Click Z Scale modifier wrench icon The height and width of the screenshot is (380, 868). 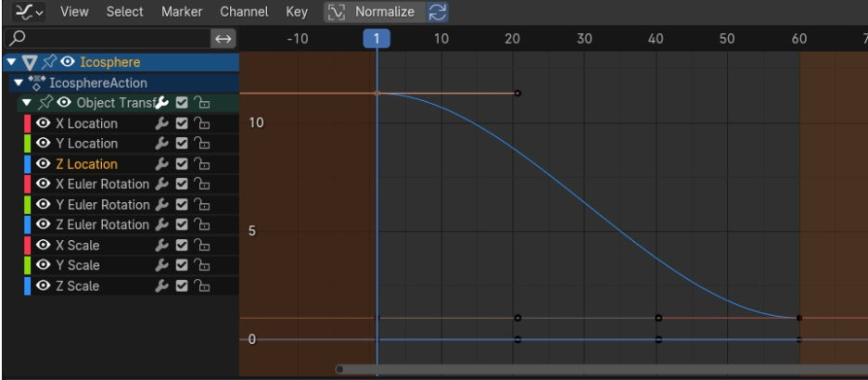pos(161,286)
